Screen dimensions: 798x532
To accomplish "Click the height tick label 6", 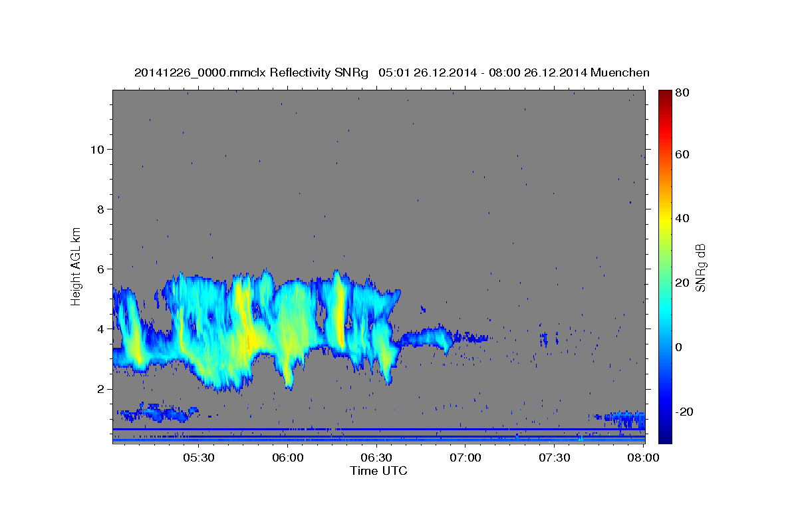I will tap(101, 269).
